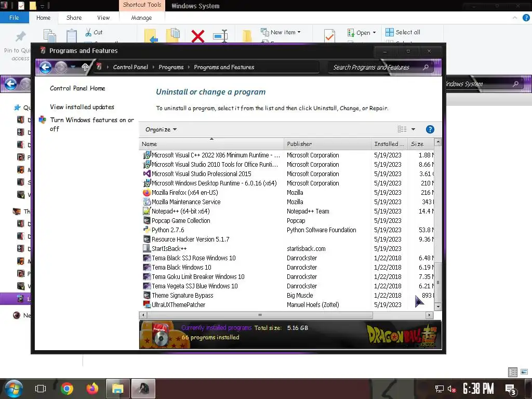
Task: Switch to Home ribbon tab
Action: [44, 18]
